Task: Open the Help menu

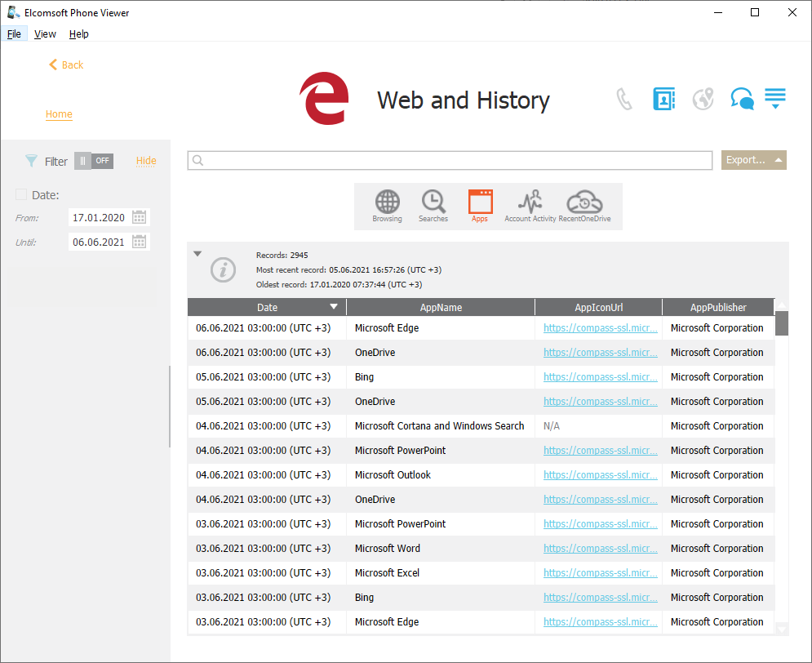Action: pos(78,33)
